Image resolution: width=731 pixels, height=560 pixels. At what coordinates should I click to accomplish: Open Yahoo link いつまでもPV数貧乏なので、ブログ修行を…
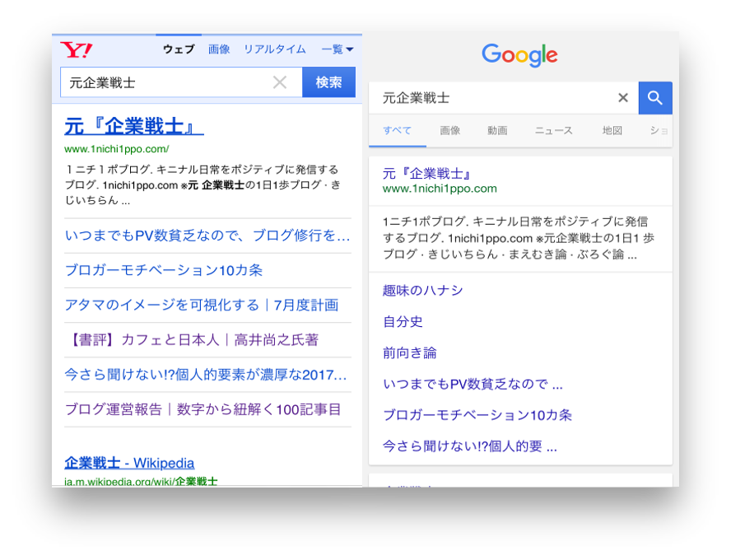point(207,236)
